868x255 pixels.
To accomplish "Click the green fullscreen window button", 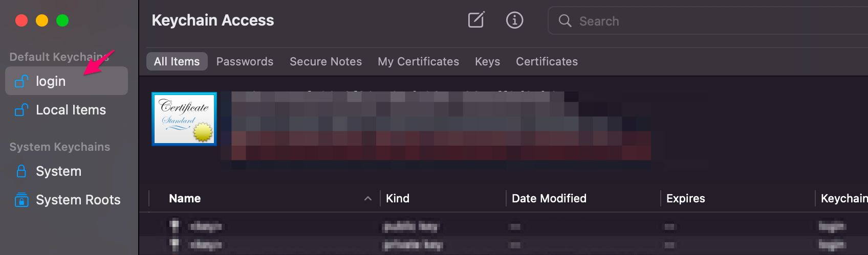I will tap(62, 20).
